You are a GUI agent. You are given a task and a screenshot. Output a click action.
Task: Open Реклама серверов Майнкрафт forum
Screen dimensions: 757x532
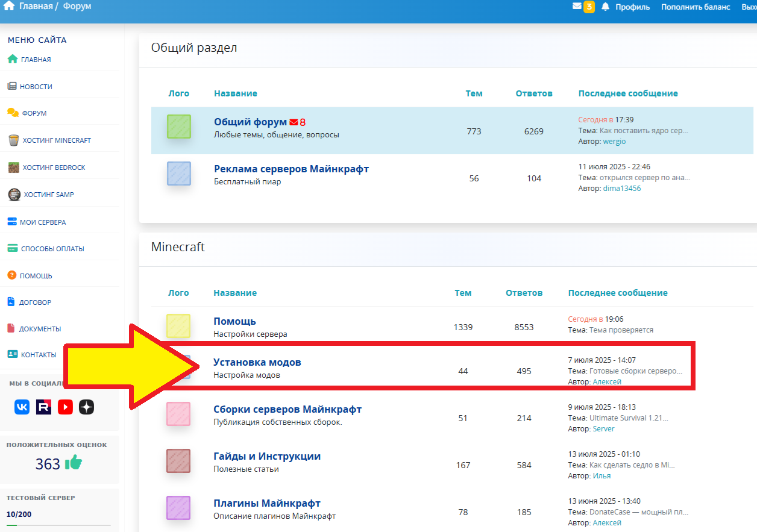(x=291, y=169)
